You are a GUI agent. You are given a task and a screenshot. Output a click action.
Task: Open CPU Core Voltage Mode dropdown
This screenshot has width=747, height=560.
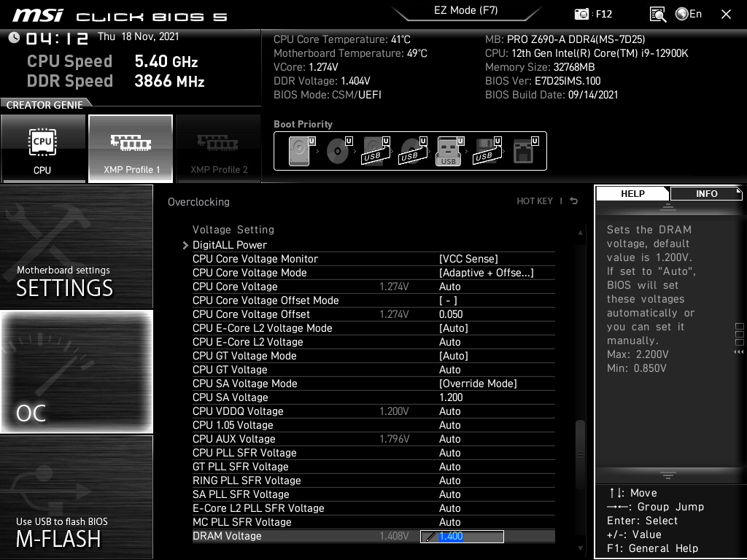[x=486, y=273]
